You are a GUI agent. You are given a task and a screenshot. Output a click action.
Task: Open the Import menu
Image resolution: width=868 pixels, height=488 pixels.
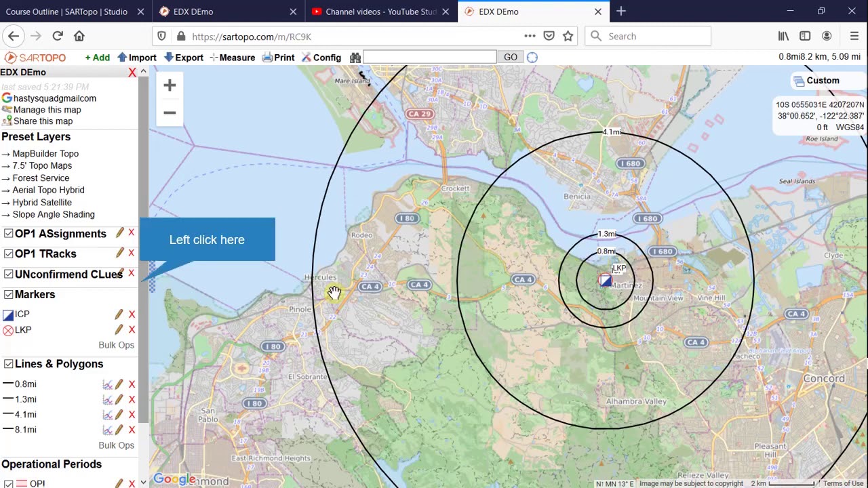pos(137,58)
